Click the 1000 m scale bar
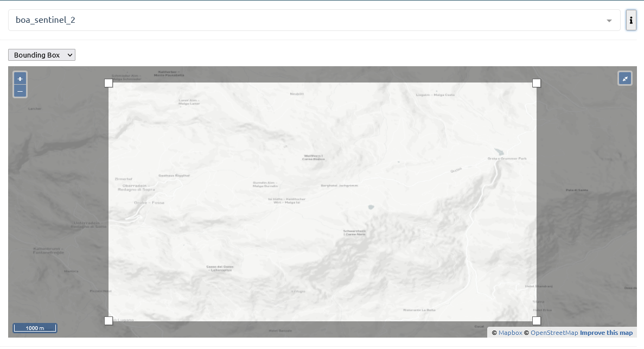The width and height of the screenshot is (644, 349). pyautogui.click(x=35, y=328)
